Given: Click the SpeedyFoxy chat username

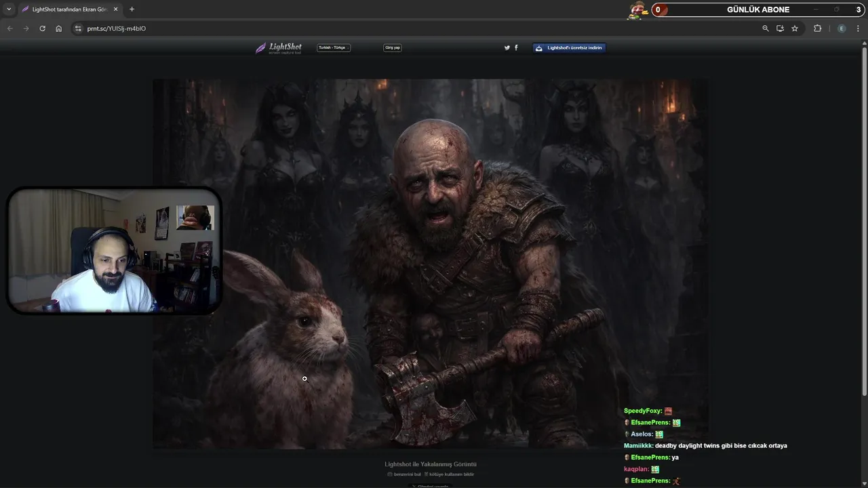Looking at the screenshot, I should click(642, 411).
